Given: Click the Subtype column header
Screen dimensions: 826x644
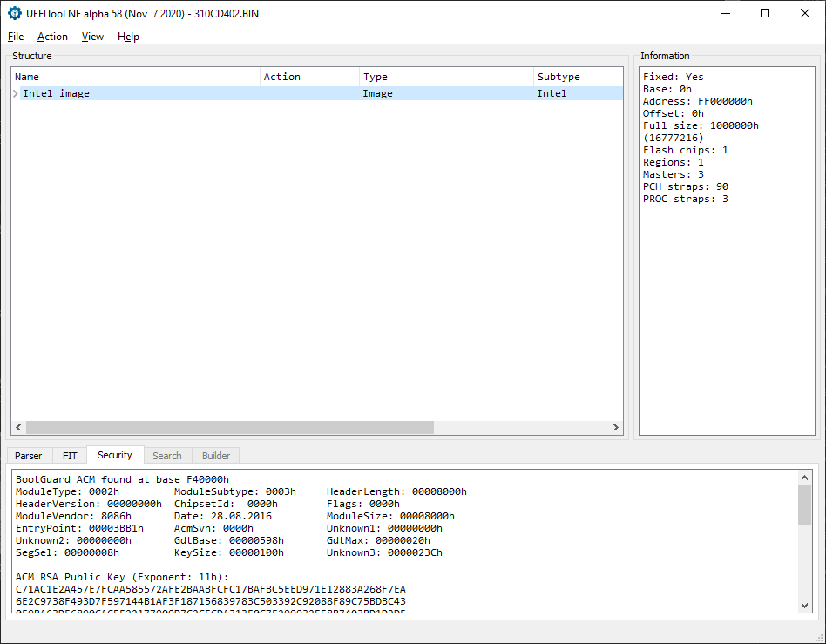Looking at the screenshot, I should click(x=578, y=77).
